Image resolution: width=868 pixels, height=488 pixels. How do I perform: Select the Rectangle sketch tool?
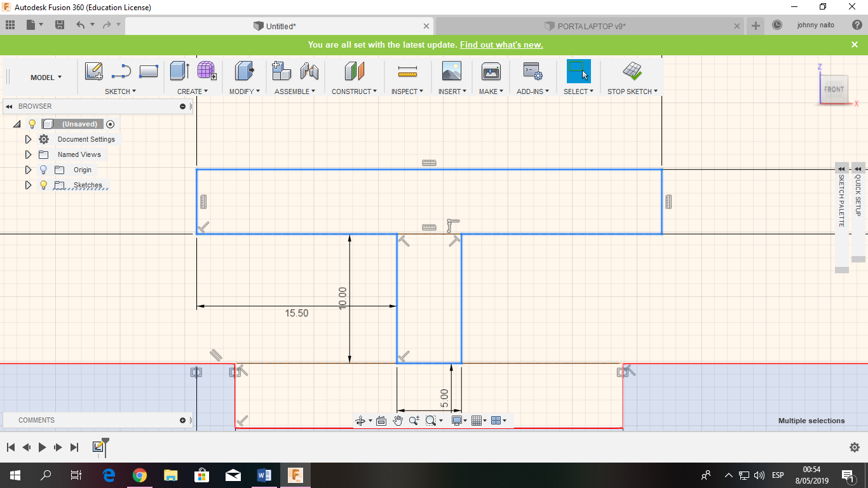[148, 71]
